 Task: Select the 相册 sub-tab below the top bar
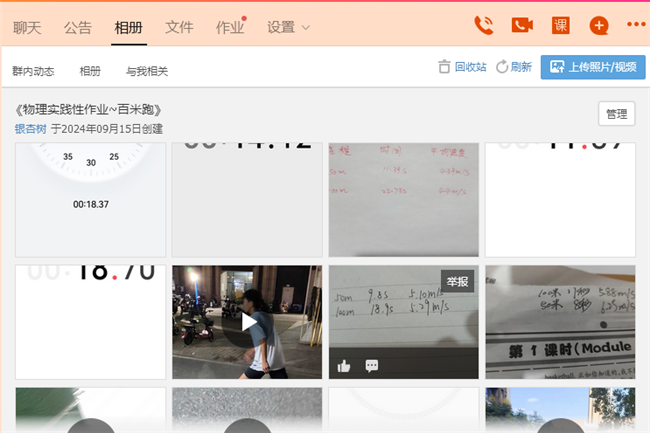coord(90,71)
